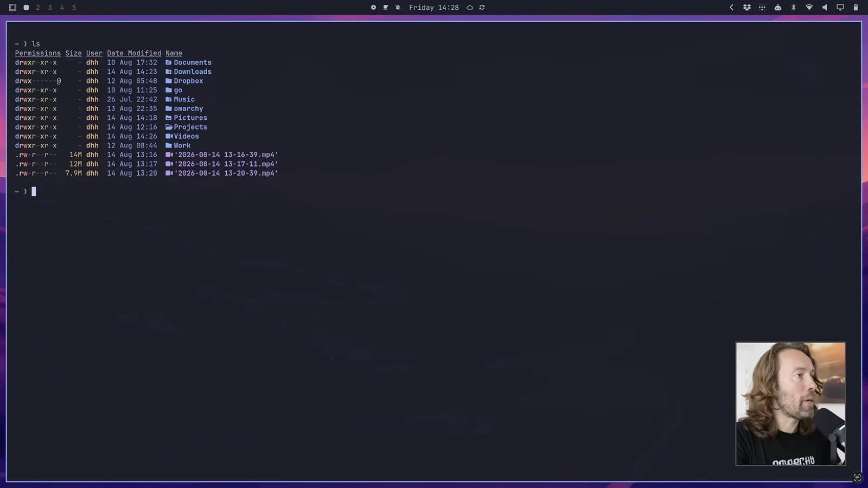This screenshot has width=868, height=488.
Task: Switch to workspace 3
Action: (x=50, y=8)
